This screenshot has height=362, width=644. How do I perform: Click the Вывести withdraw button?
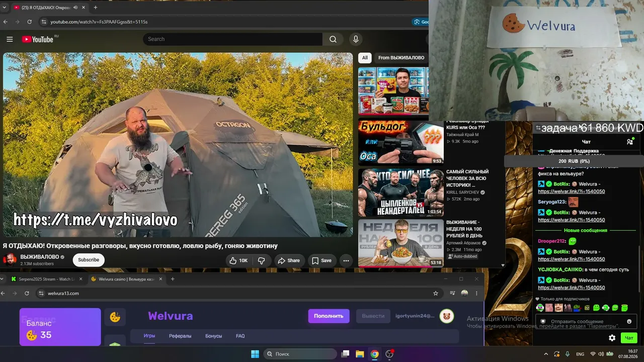click(x=373, y=316)
